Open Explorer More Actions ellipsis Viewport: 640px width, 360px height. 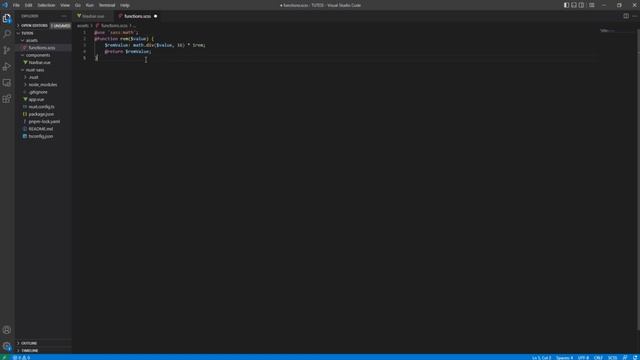click(x=64, y=16)
